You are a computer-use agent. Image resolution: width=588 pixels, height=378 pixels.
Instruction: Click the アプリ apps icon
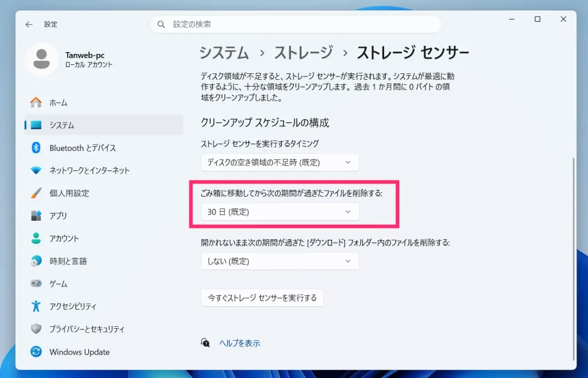point(36,216)
